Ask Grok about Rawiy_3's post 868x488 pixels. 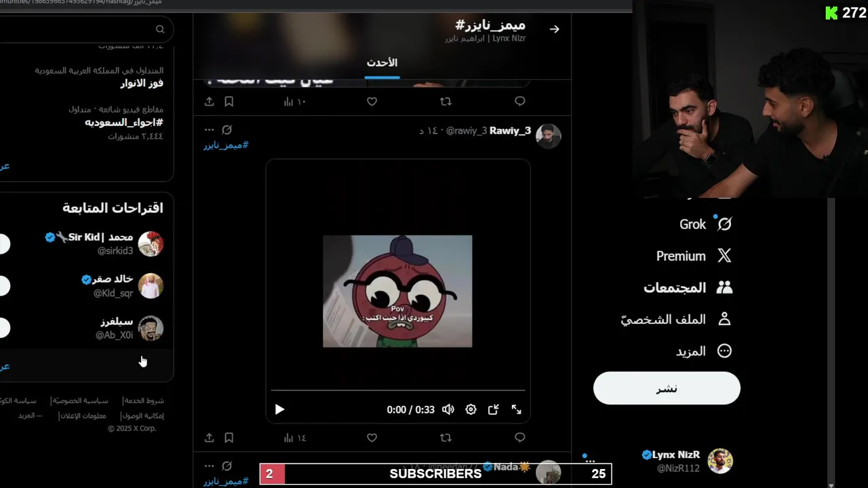click(227, 129)
